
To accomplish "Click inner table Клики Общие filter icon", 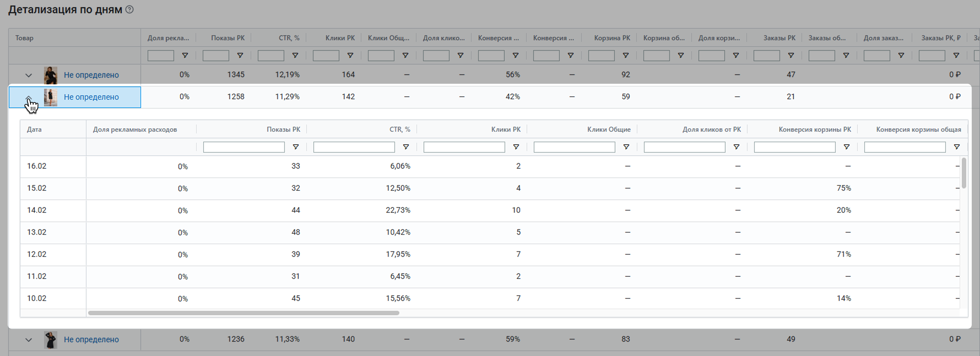I will [x=626, y=147].
